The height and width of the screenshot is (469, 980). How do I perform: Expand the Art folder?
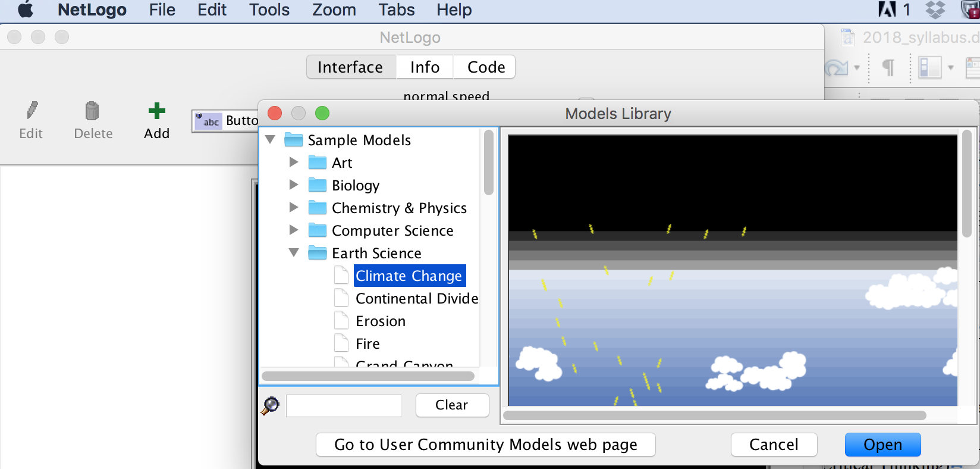(294, 162)
